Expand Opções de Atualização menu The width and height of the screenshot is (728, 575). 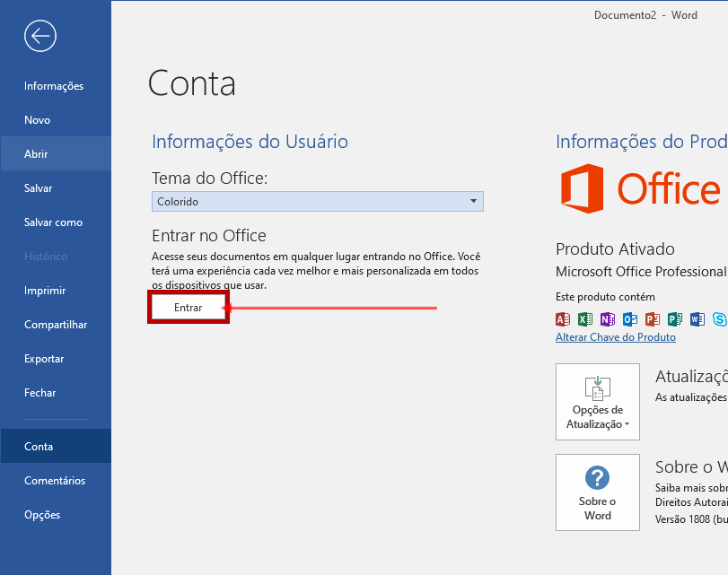coord(598,402)
